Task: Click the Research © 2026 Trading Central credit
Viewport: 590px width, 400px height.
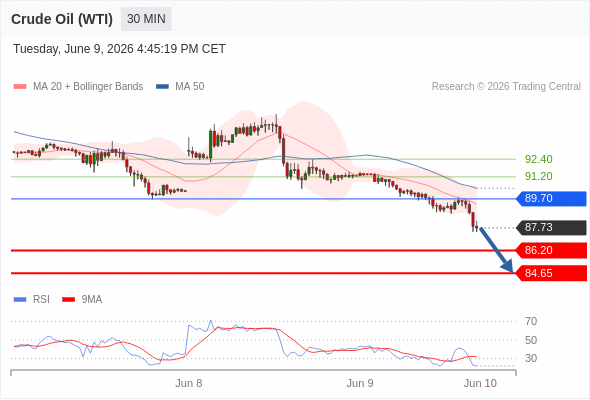Action: (506, 87)
